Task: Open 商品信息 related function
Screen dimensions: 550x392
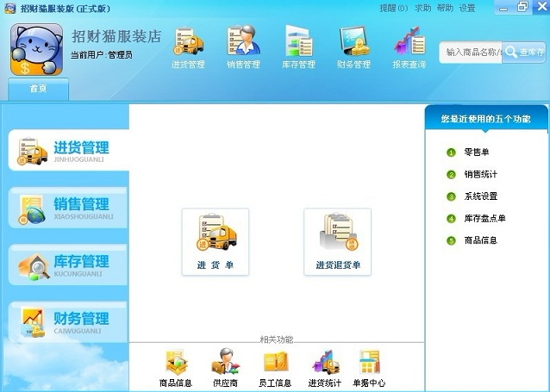Action: tap(176, 368)
